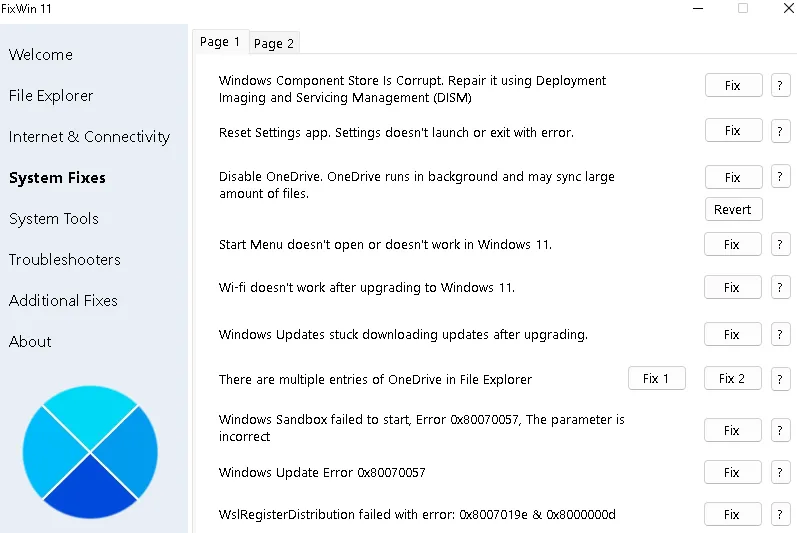The width and height of the screenshot is (797, 533).
Task: Open help for Windows Update Error 0x80070057
Action: 780,472
